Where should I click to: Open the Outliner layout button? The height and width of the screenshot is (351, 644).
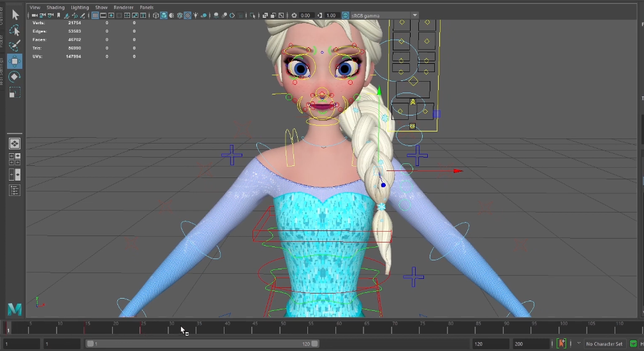point(15,190)
